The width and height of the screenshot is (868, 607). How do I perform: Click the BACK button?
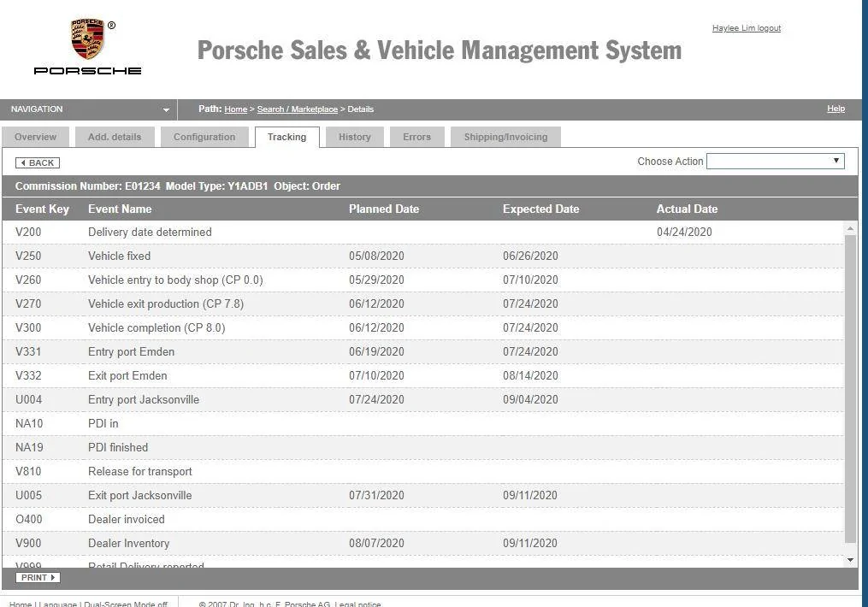coord(38,162)
